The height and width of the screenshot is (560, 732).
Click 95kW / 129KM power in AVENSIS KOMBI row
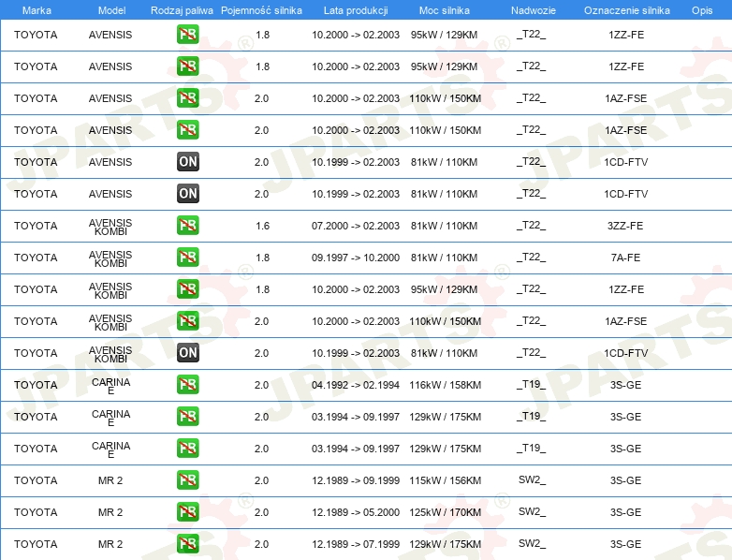pyautogui.click(x=444, y=289)
